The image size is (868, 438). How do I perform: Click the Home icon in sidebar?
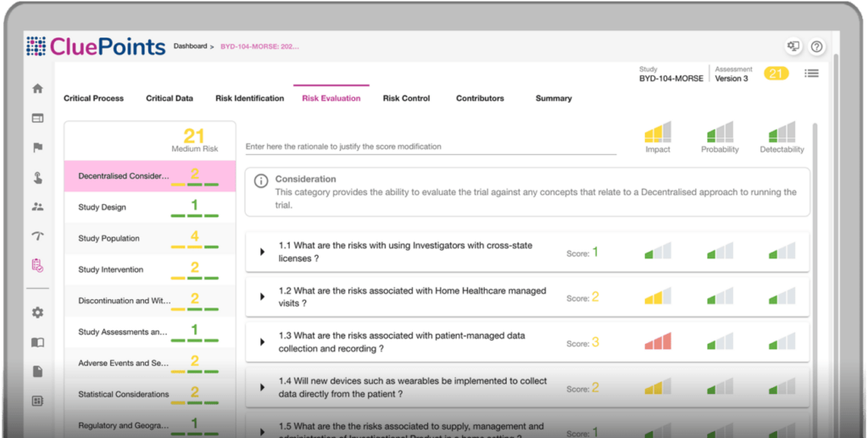click(x=37, y=89)
